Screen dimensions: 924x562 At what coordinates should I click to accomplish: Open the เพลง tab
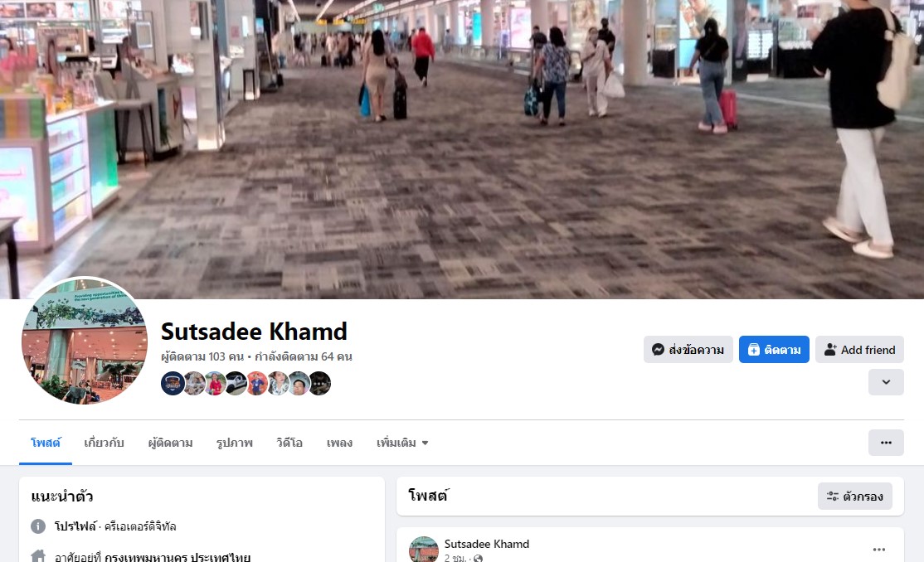[339, 443]
